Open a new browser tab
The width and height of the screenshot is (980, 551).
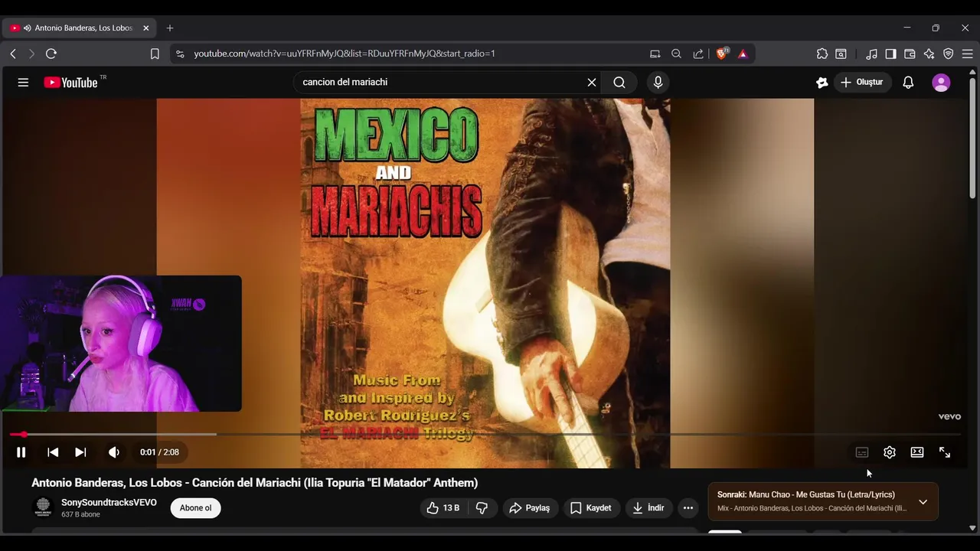(170, 28)
